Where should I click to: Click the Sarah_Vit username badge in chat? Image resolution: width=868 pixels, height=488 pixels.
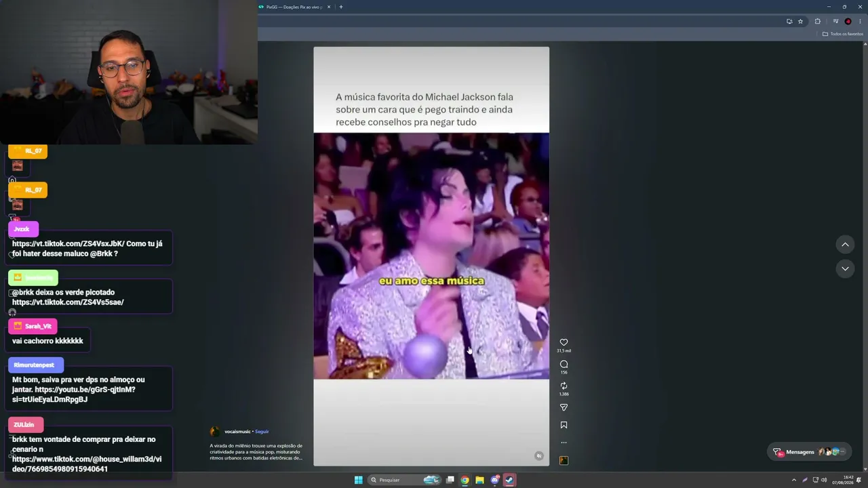[x=33, y=326]
